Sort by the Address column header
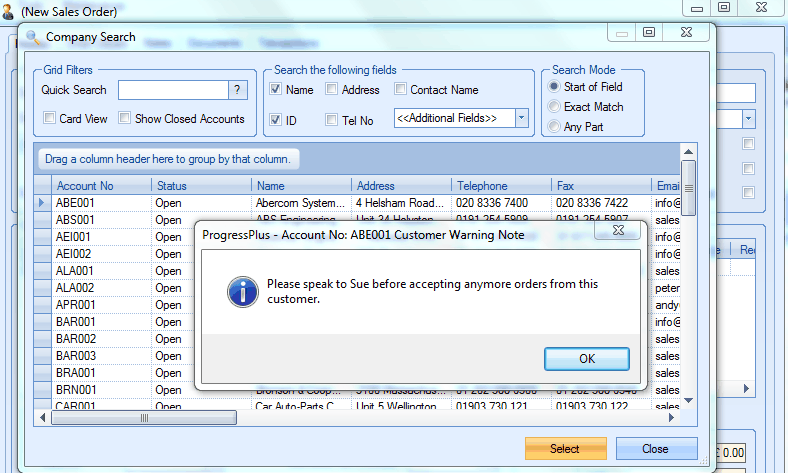 point(401,185)
